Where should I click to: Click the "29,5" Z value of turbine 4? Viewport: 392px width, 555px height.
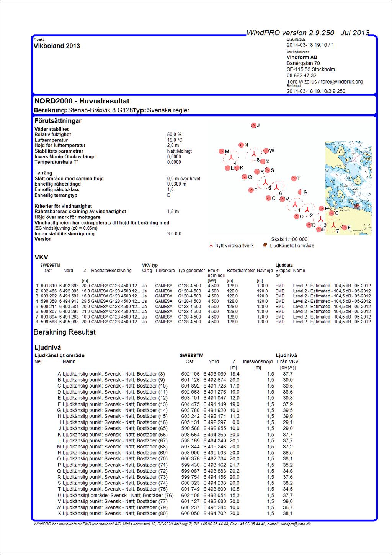point(85,301)
